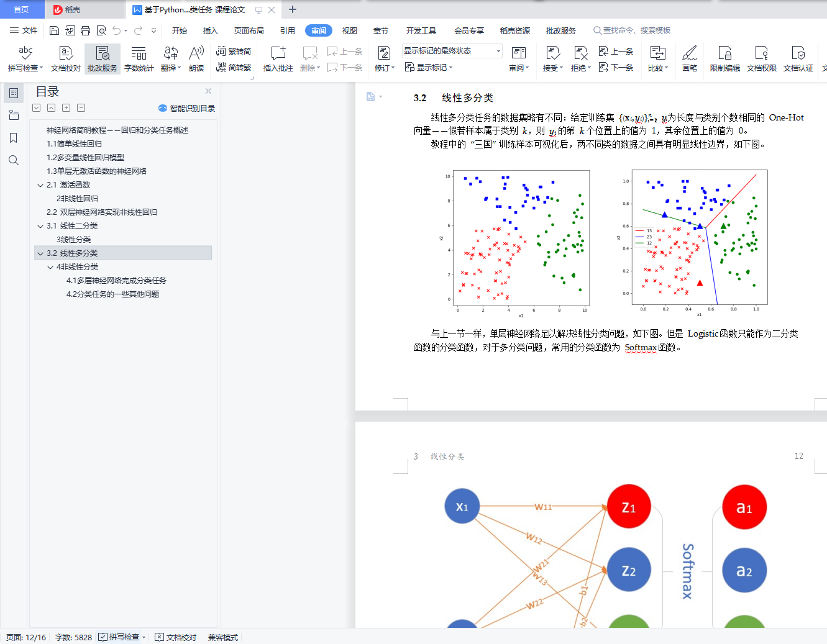
Task: Jump to 4.1多层神经网络完成分类任务
Action: point(116,281)
